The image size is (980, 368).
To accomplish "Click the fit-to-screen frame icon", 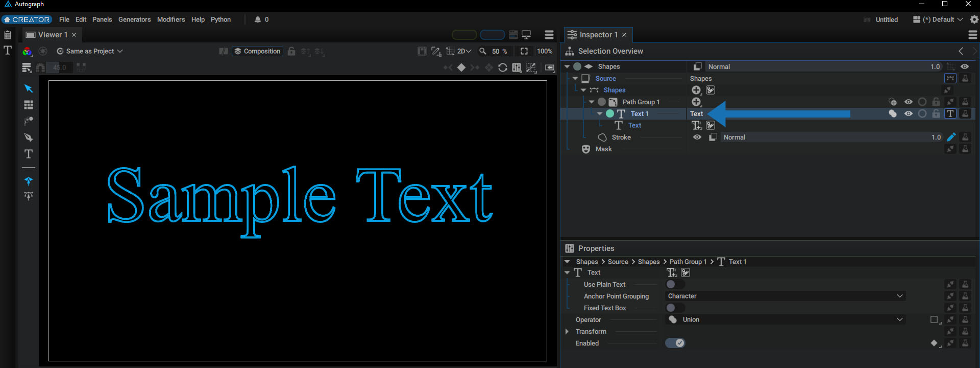I will click(524, 51).
